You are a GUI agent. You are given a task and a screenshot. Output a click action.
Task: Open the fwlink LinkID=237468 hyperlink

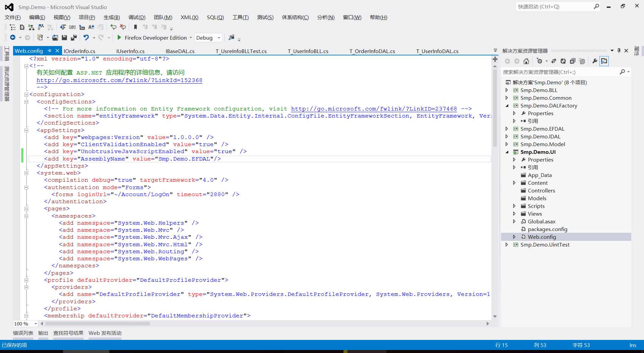(x=374, y=109)
